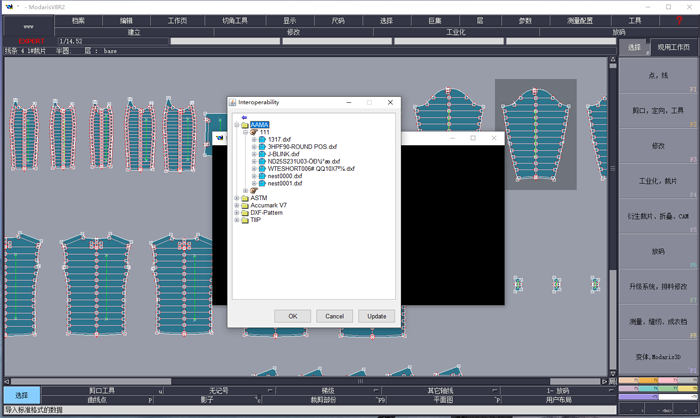Open the 工业化, 裁片 F4 panel
Image resolution: width=700 pixels, height=418 pixels.
[x=658, y=181]
